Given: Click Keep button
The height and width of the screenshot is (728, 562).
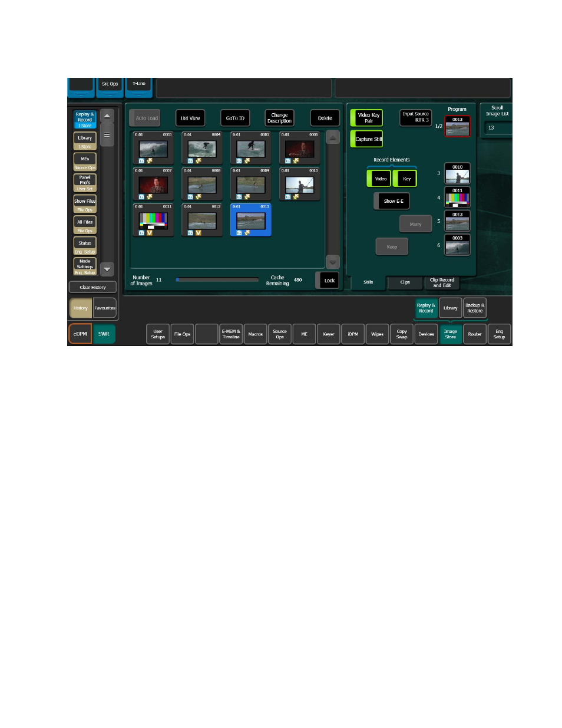Looking at the screenshot, I should coord(392,246).
